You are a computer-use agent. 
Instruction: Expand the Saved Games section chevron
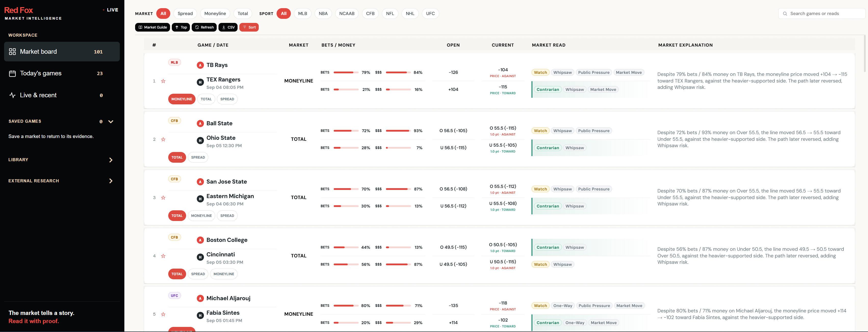[x=111, y=121]
